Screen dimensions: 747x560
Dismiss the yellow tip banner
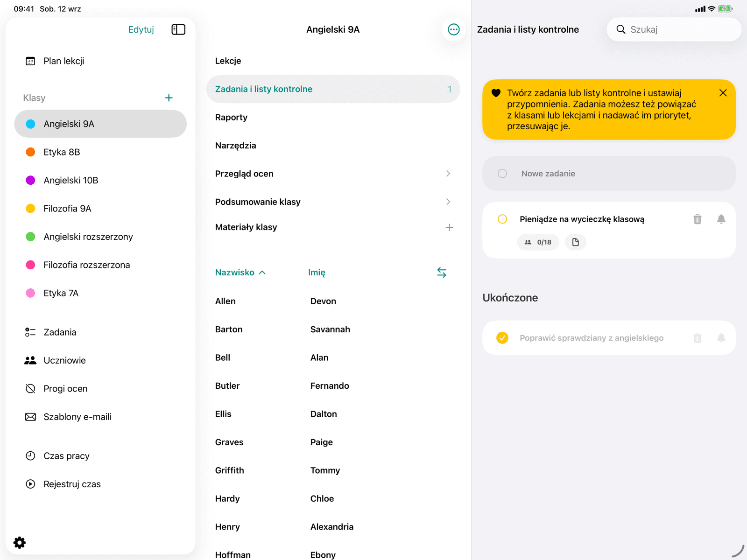(x=723, y=93)
